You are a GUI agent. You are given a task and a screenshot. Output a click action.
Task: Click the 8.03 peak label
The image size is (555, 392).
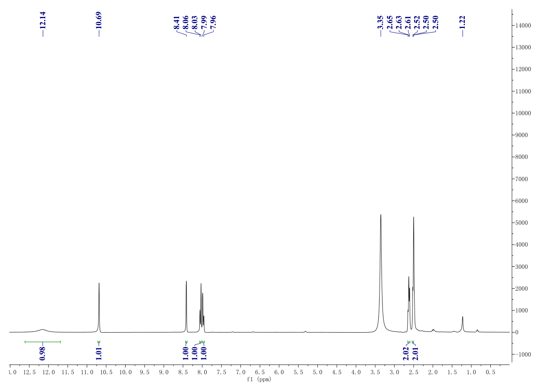pos(195,23)
